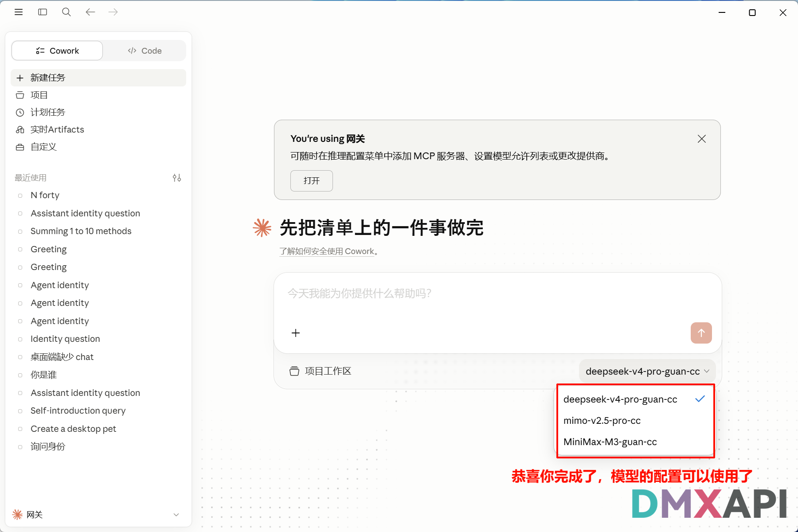Choose MiniMax-M3-guan-cc in model list
Screen dimensions: 798x532
(x=635, y=442)
